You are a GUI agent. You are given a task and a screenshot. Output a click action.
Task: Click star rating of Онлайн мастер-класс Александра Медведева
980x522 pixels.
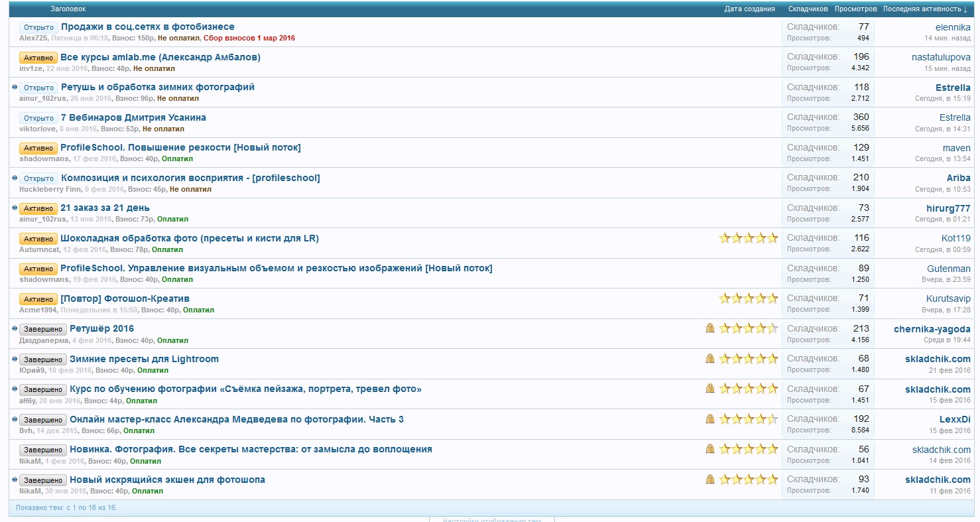point(748,419)
